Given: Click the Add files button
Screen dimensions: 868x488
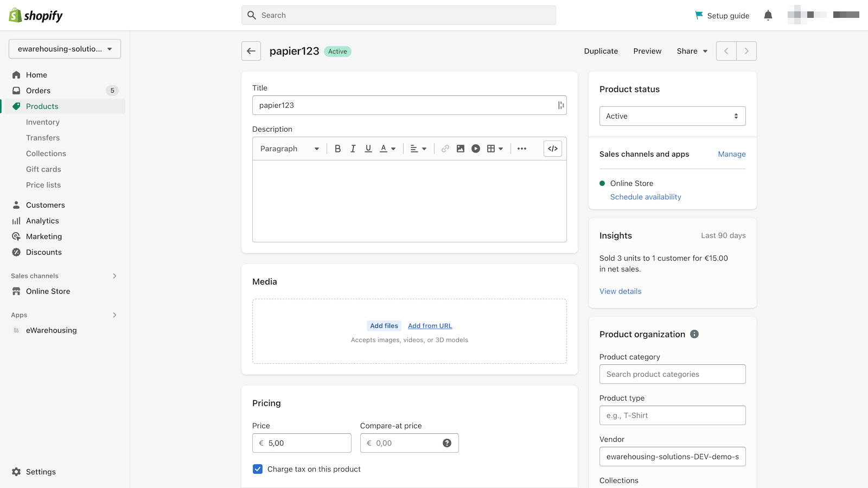Looking at the screenshot, I should click(x=384, y=326).
